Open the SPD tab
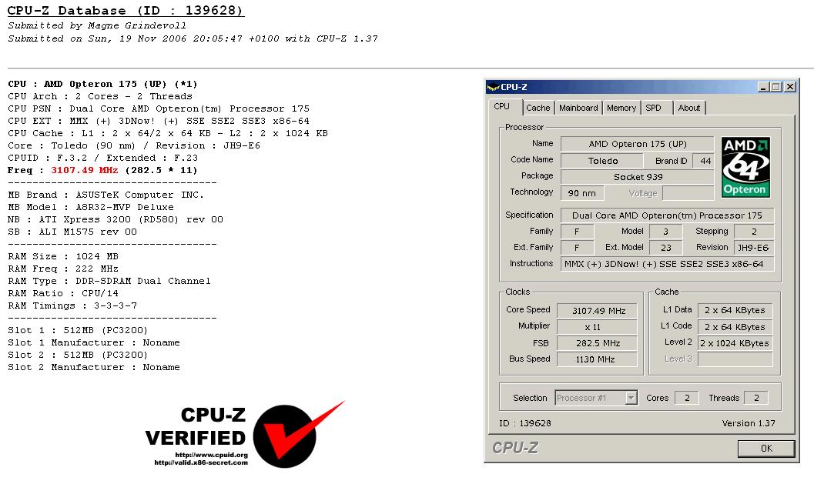Screen dimensions: 814x504 [x=654, y=108]
